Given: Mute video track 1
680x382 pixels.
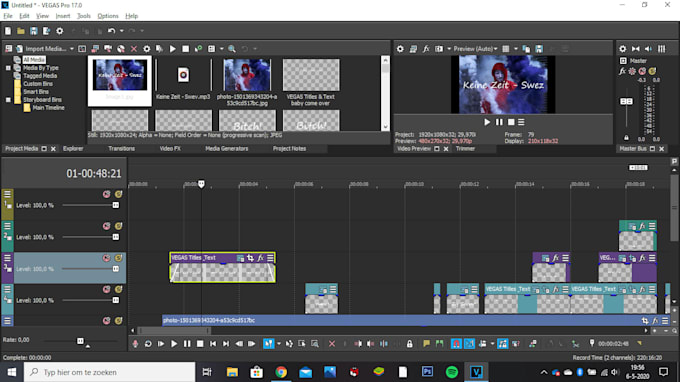Looking at the screenshot, I should [106, 194].
